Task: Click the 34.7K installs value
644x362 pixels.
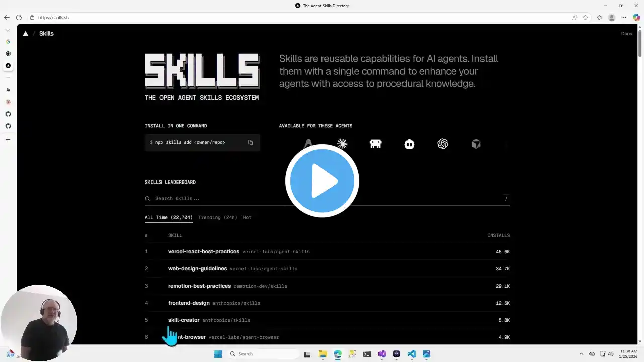Action: pyautogui.click(x=503, y=268)
